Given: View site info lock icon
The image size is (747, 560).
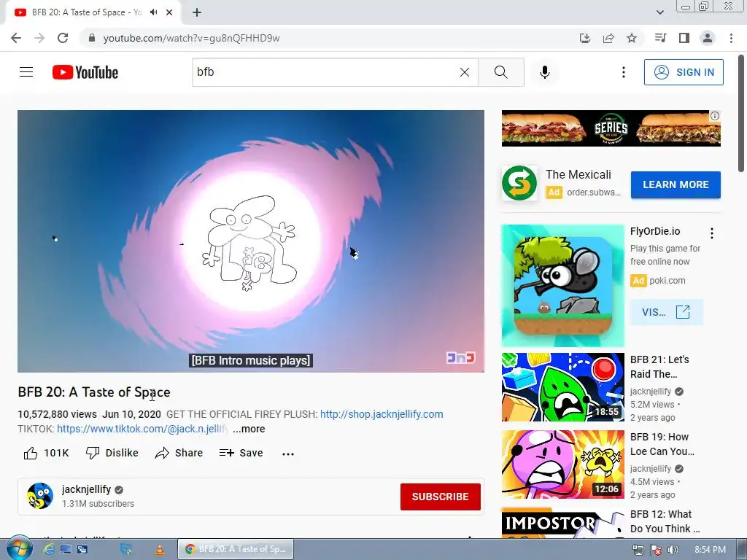Looking at the screenshot, I should point(92,38).
